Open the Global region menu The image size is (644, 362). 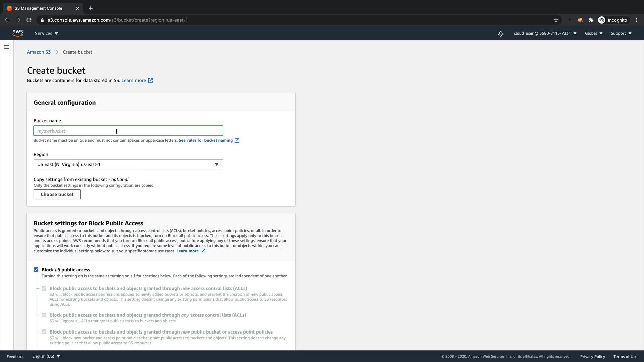point(593,33)
